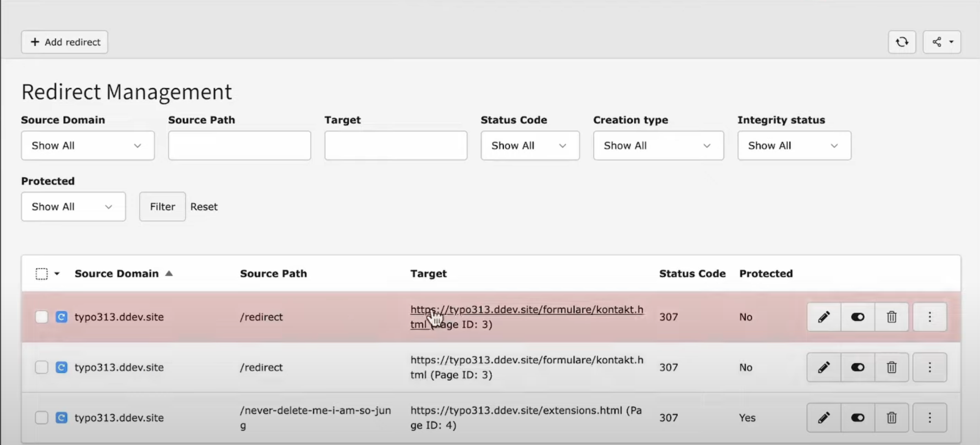This screenshot has width=980, height=445.
Task: Click the Add redirect button
Action: [x=64, y=42]
